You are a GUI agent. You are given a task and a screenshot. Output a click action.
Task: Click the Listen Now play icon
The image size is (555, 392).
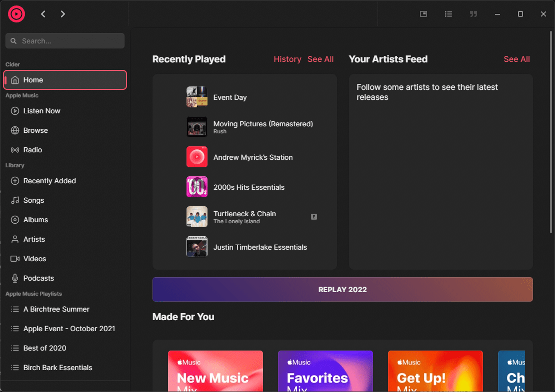point(15,111)
